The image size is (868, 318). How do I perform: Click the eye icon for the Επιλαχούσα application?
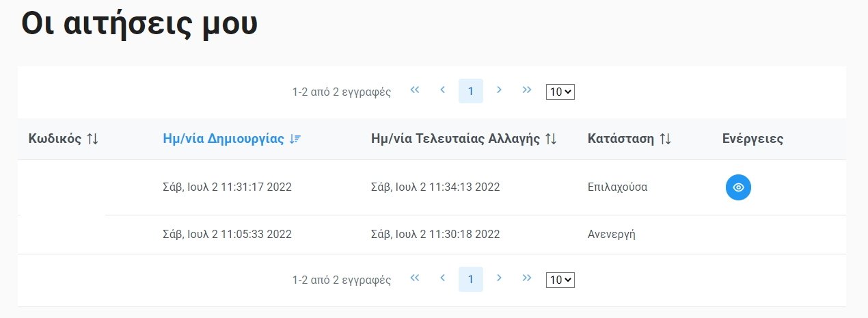[738, 187]
